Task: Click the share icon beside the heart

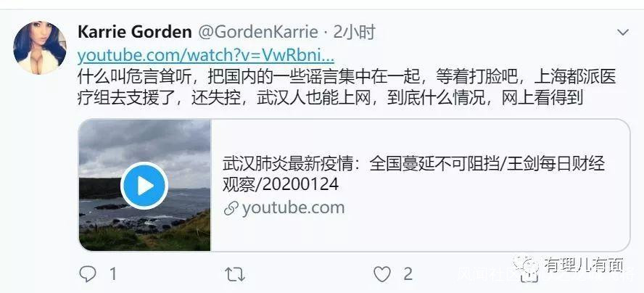Action: 529,276
